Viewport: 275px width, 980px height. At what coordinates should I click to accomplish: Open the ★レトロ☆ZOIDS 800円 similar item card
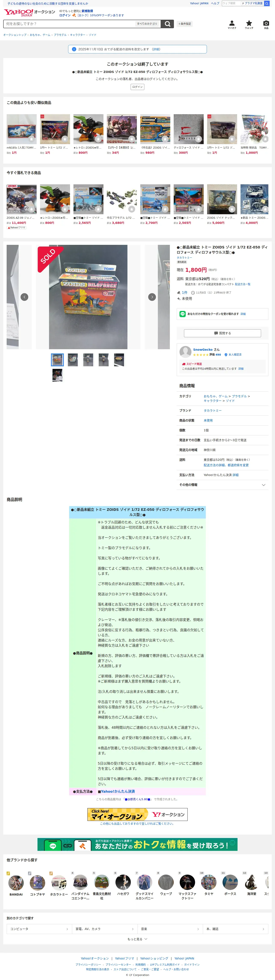tap(88, 134)
